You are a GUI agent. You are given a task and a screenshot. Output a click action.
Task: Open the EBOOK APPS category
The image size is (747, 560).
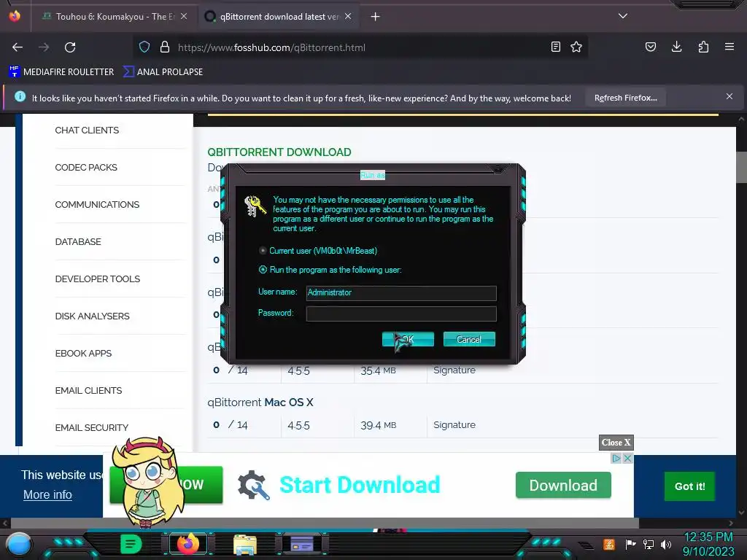pyautogui.click(x=83, y=353)
